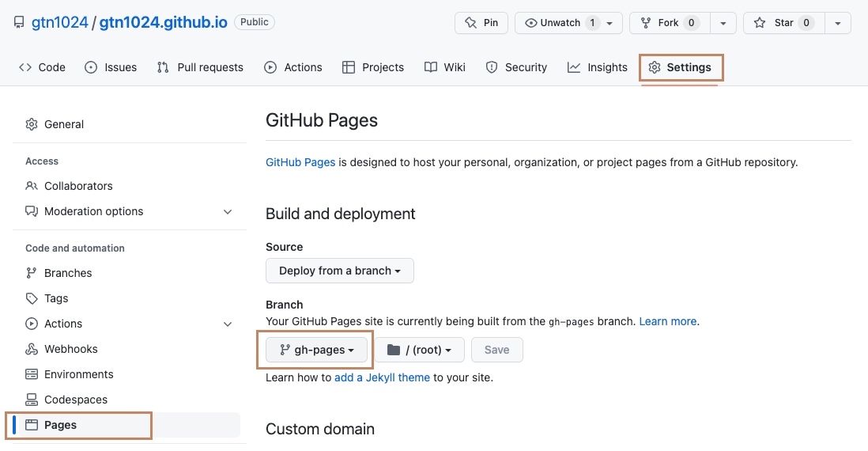This screenshot has width=868, height=451.
Task: Open the Deploy from a branch dropdown
Action: coord(339,271)
